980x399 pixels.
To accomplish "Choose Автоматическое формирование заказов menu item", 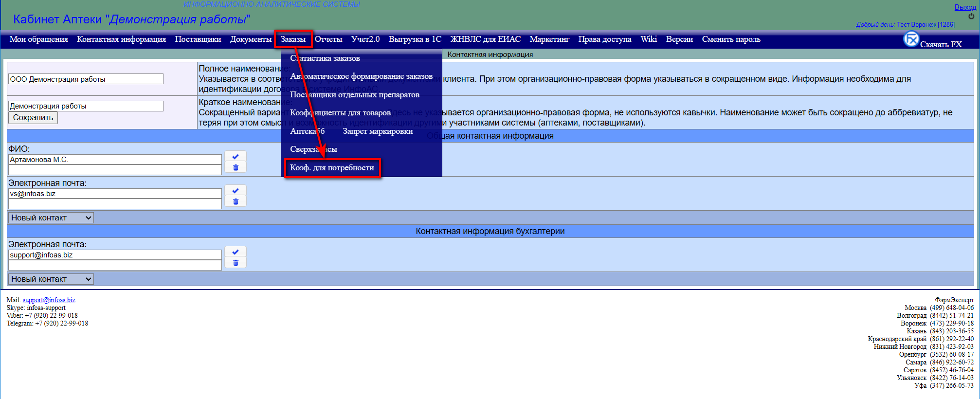I will (x=361, y=76).
